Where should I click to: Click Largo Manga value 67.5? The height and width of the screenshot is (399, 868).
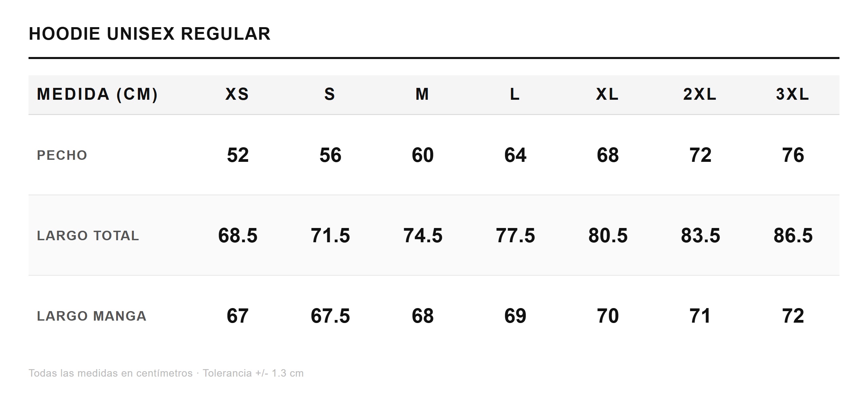(x=330, y=316)
